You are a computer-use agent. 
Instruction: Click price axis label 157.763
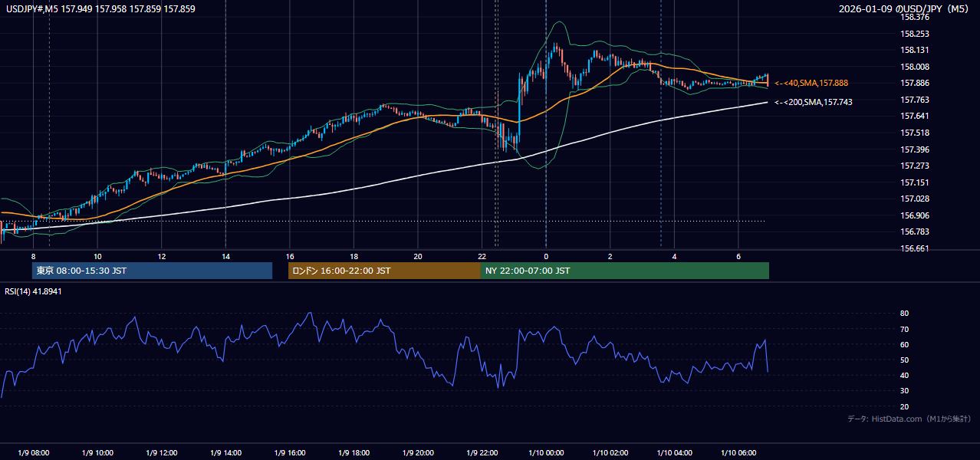pyautogui.click(x=915, y=100)
